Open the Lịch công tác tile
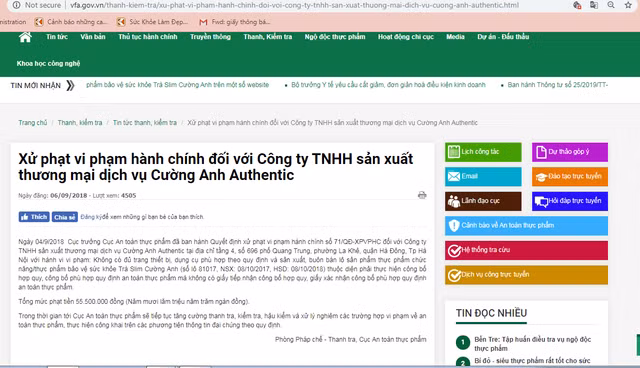This screenshot has height=368, width=640. pos(483,152)
